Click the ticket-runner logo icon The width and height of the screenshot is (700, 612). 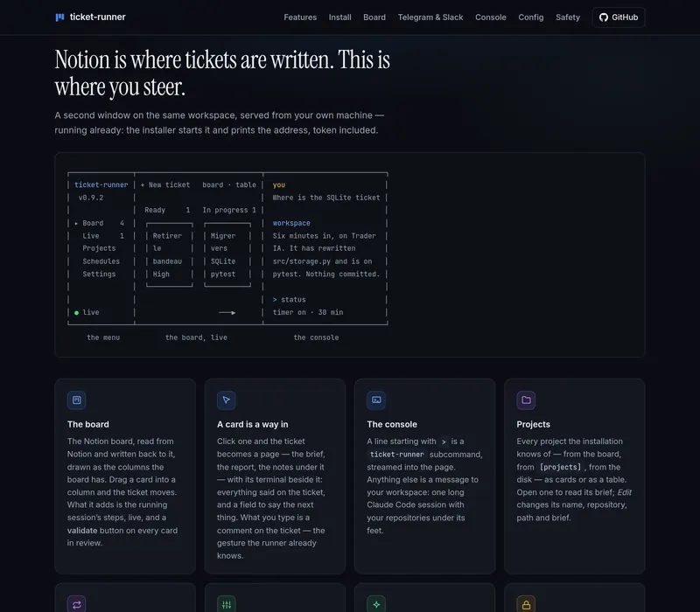[x=59, y=17]
